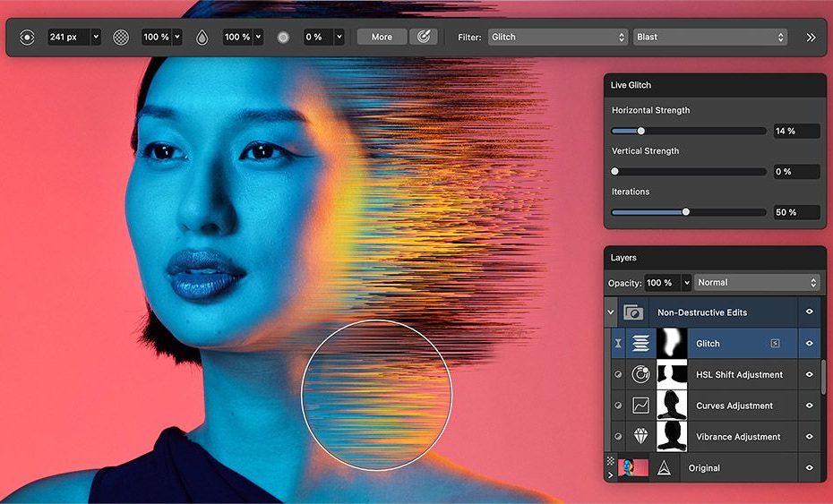The width and height of the screenshot is (833, 504).
Task: Open the Filter dropdown showing Glitch
Action: 558,38
